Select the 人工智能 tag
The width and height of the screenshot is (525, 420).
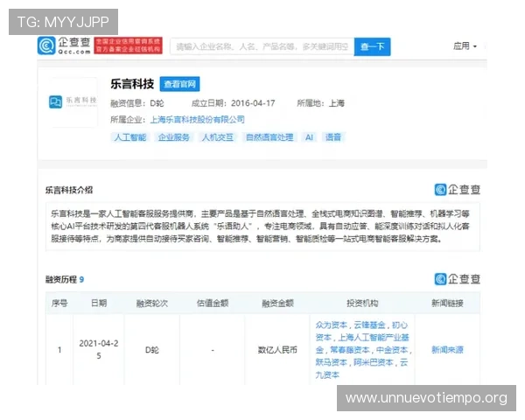[130, 137]
